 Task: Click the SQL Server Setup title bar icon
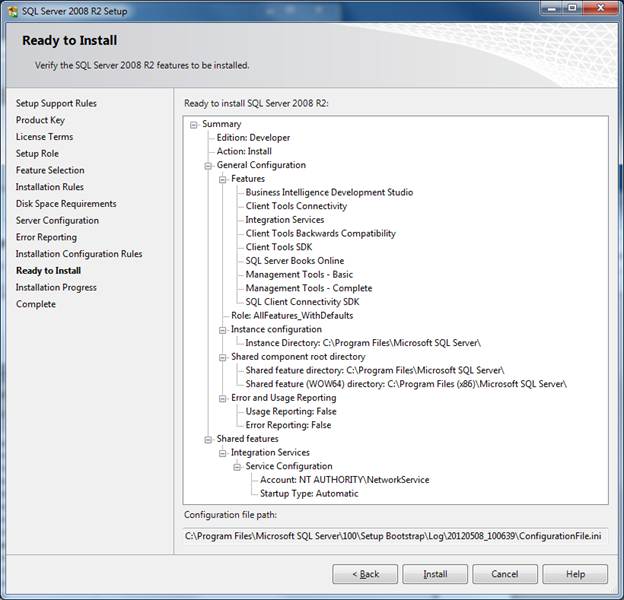(x=13, y=11)
